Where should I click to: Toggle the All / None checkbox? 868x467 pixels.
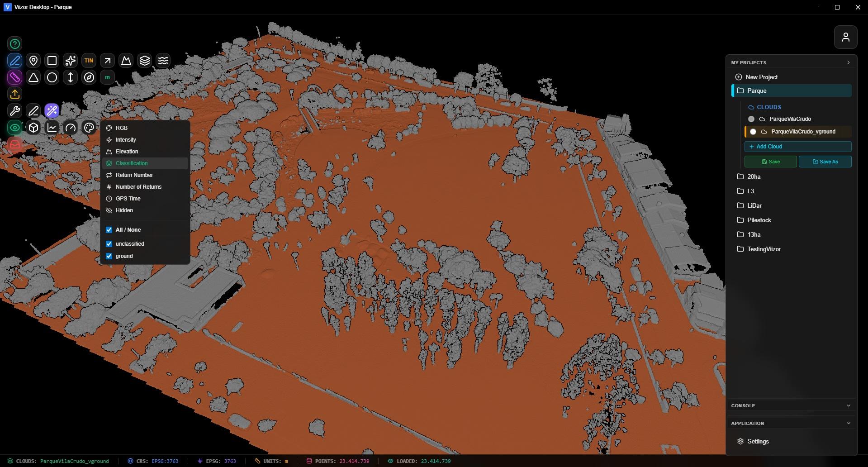point(109,230)
